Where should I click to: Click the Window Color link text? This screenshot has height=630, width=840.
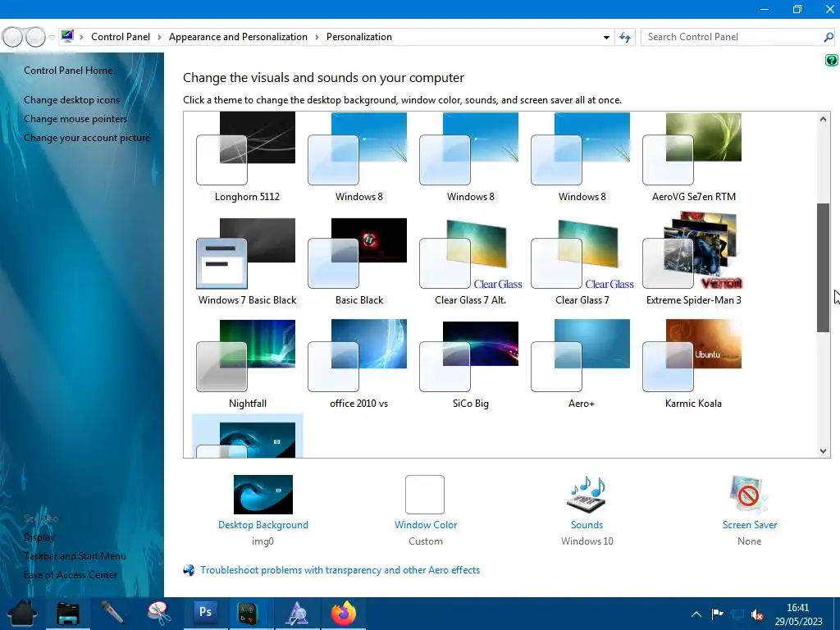point(426,525)
